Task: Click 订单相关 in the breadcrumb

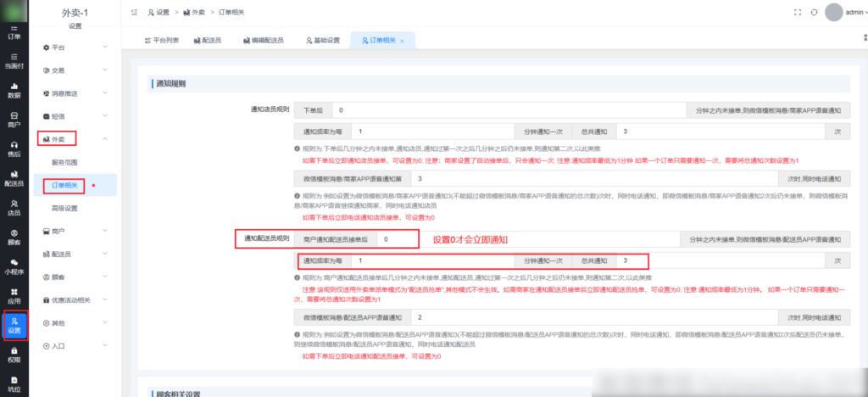Action: (x=231, y=12)
